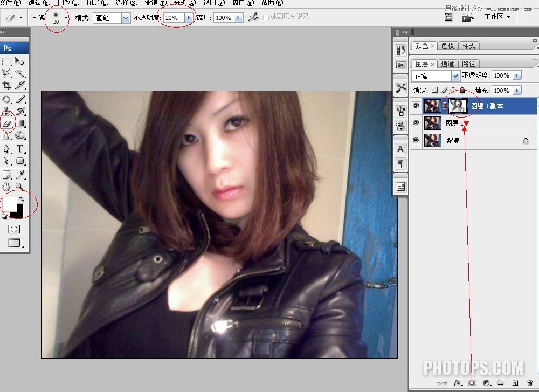Open the brush preset picker dropdown
The height and width of the screenshot is (392, 539).
pyautogui.click(x=66, y=17)
